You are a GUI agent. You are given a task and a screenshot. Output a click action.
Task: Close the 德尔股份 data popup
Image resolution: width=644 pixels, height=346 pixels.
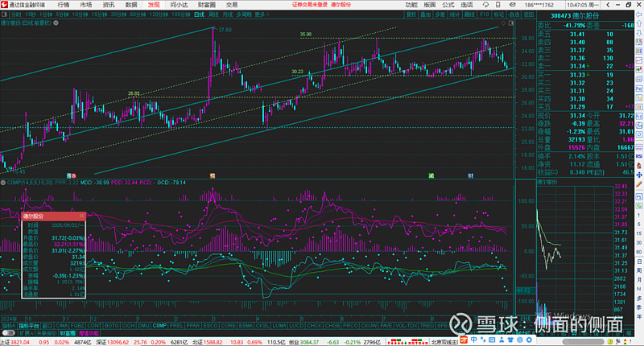pyautogui.click(x=82, y=216)
